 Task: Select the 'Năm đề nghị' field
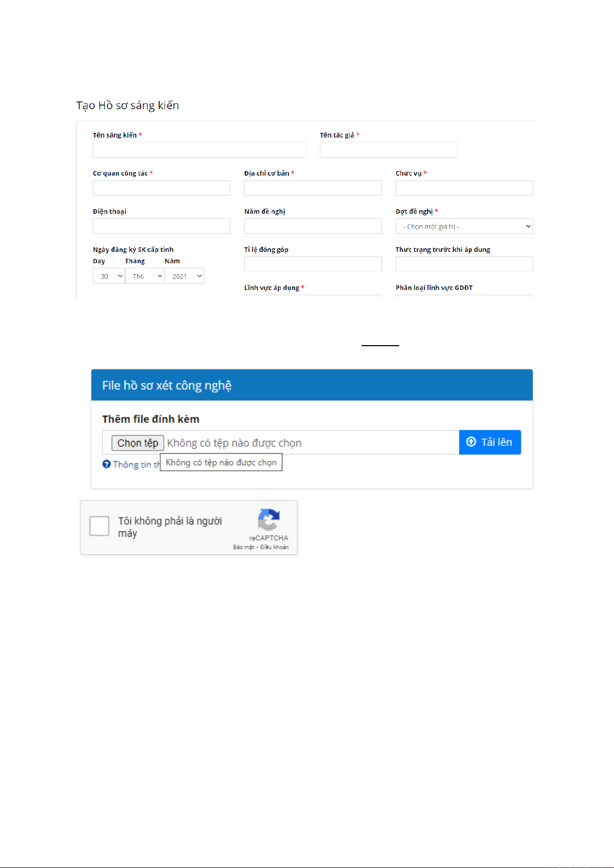313,226
